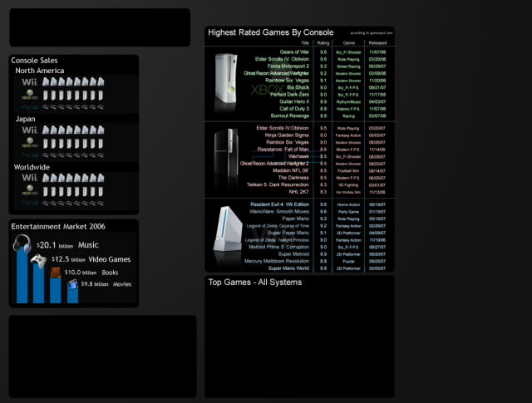Screen dimensions: 532x403
Task: Click the "Highest Rated Games By Console" title
Action: 271,32
